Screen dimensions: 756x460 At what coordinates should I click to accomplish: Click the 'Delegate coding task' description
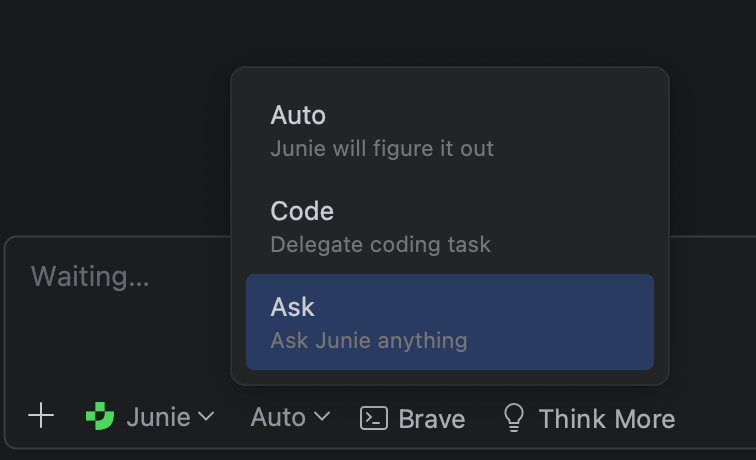[380, 244]
